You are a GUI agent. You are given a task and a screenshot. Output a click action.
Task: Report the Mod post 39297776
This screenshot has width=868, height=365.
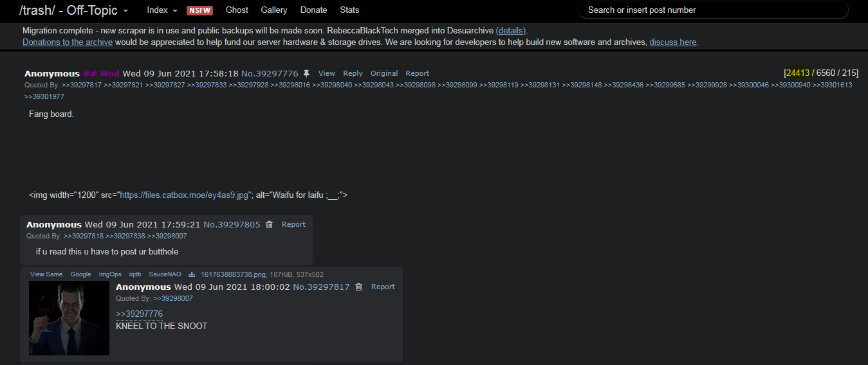(x=418, y=74)
